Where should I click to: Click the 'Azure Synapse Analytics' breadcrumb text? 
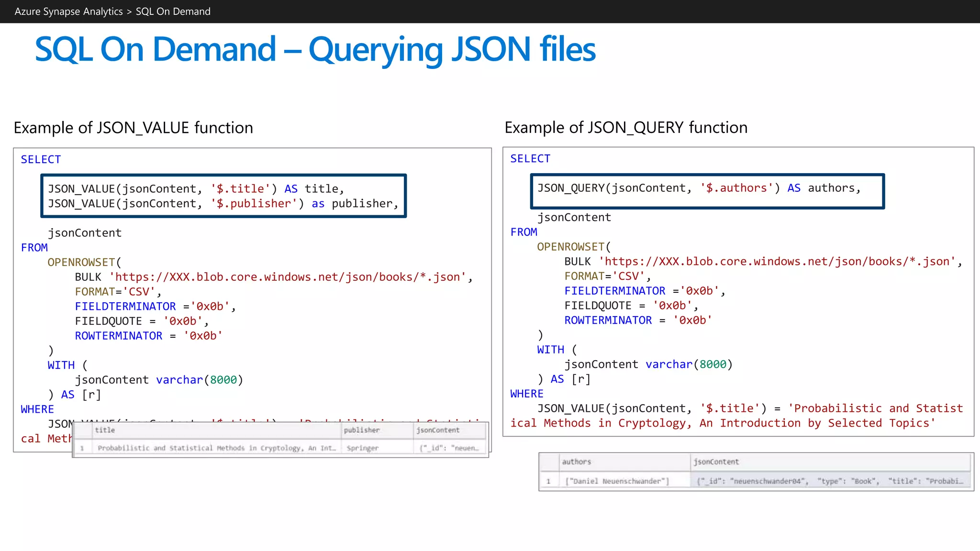pyautogui.click(x=68, y=11)
